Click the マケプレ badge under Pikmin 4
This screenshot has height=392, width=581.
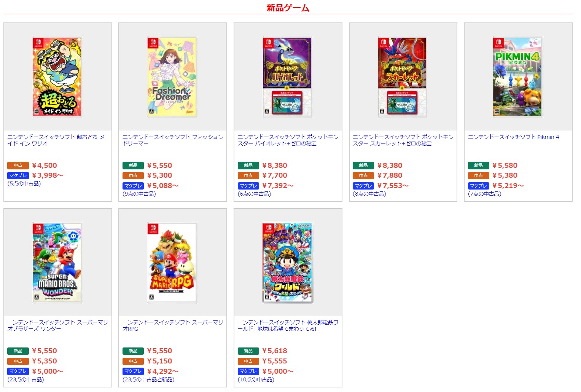(479, 186)
